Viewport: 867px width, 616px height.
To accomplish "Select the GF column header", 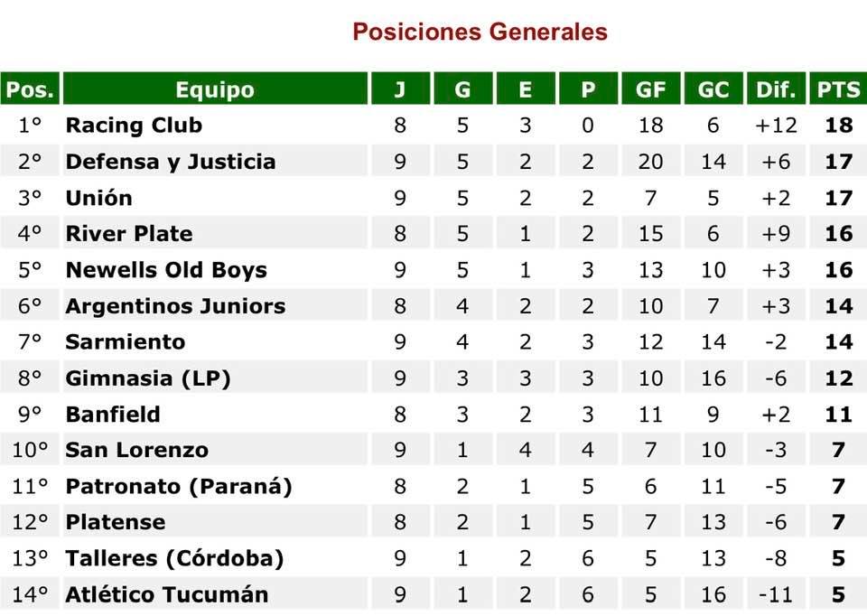I will click(x=651, y=89).
